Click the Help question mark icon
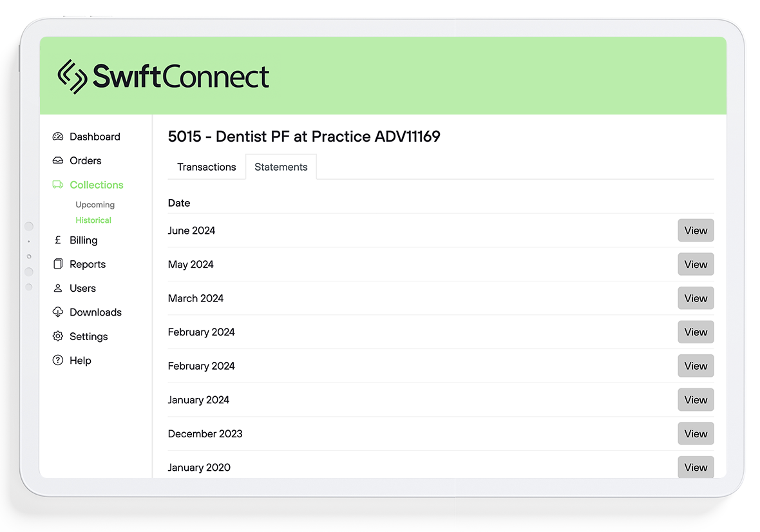The image size is (760, 532). coord(58,360)
